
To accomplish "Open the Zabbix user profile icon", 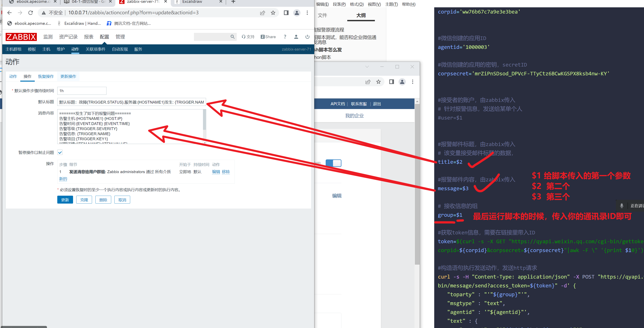I will click(296, 37).
